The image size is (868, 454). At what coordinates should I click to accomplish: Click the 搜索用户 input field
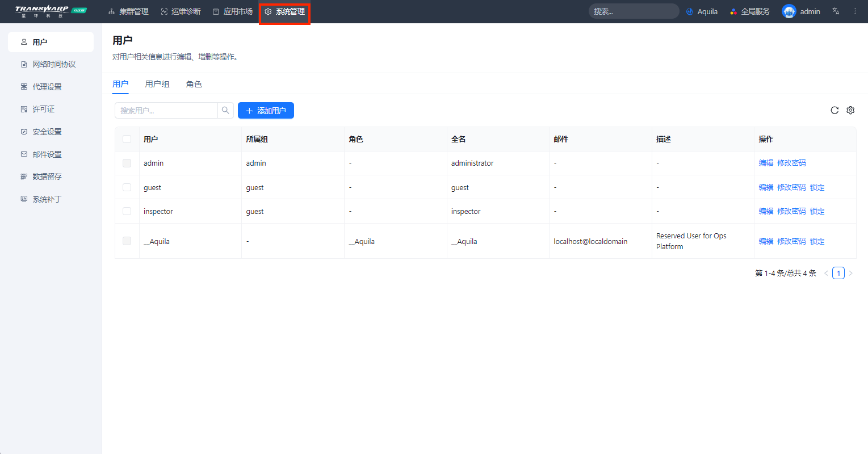166,111
